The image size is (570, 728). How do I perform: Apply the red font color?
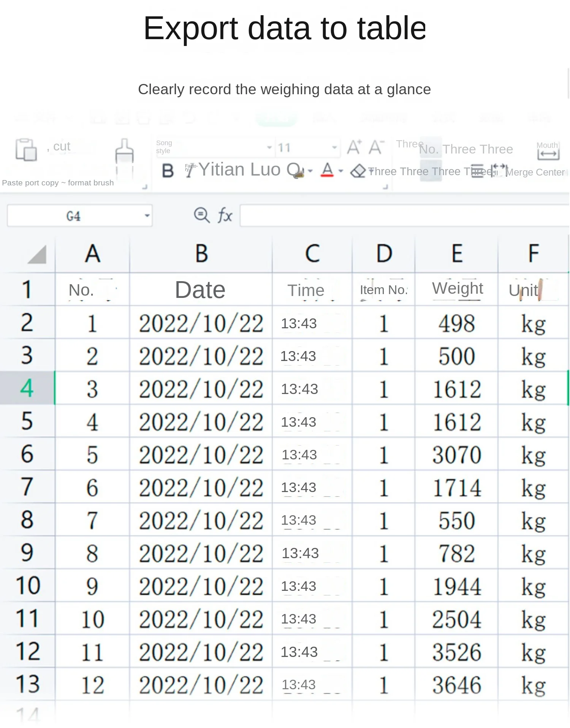tap(327, 170)
